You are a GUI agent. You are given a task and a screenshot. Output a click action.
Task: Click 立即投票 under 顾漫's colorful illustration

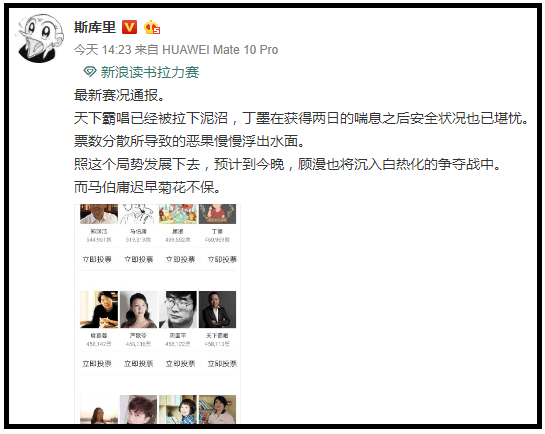pos(180,259)
